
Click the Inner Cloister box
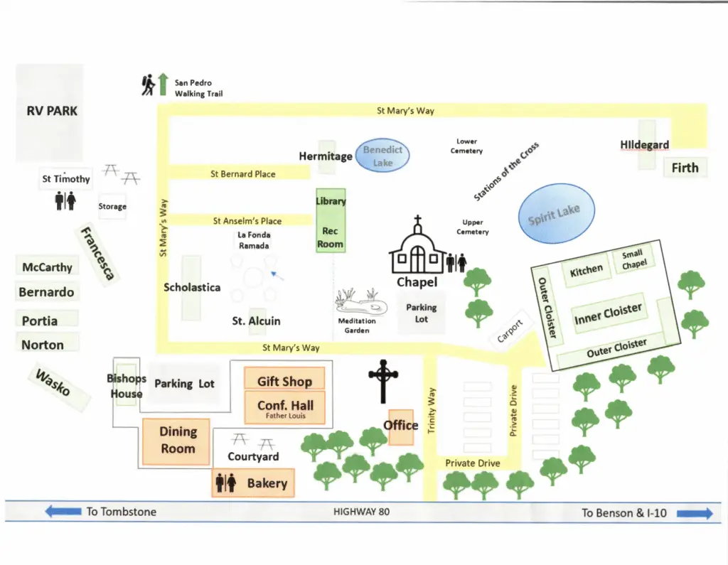[x=608, y=313]
